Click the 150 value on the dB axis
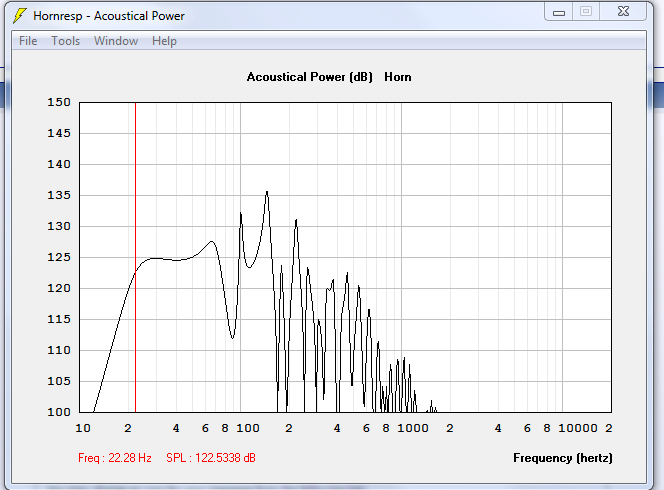Image resolution: width=664 pixels, height=490 pixels. click(58, 102)
